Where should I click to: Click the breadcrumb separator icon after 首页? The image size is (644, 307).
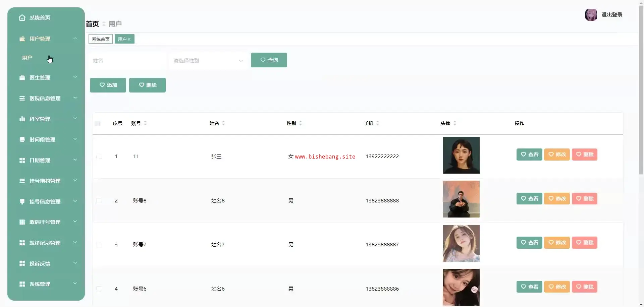[x=104, y=24]
